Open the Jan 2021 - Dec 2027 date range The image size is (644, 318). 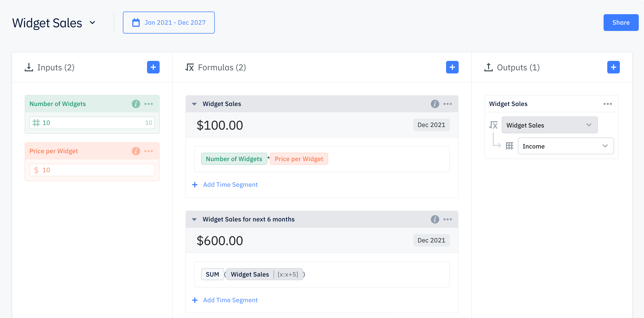coord(169,23)
